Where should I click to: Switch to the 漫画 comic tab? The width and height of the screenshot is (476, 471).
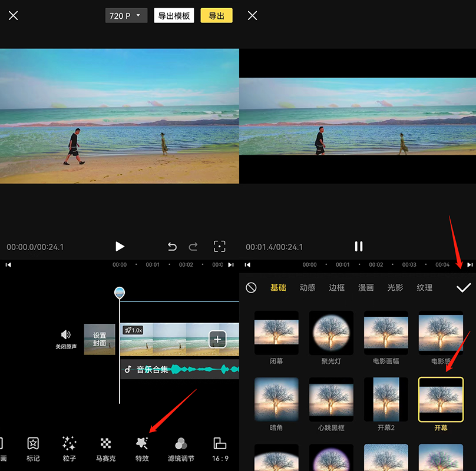[366, 287]
